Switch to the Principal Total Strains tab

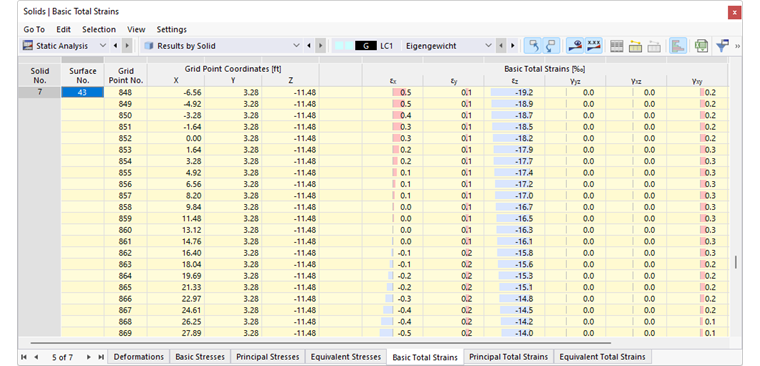click(x=508, y=357)
